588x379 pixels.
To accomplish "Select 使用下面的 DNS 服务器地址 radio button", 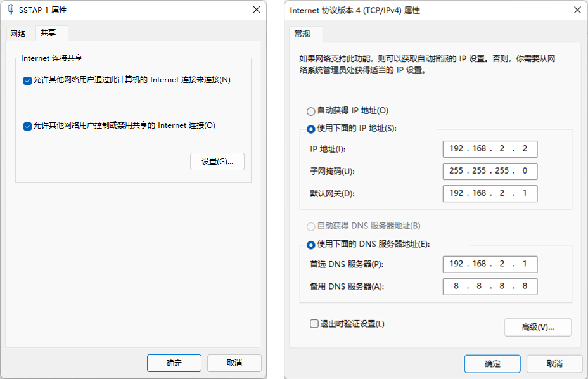I will [311, 245].
